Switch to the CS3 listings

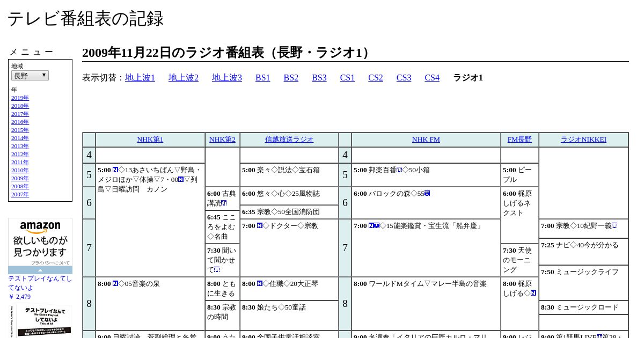pos(404,78)
